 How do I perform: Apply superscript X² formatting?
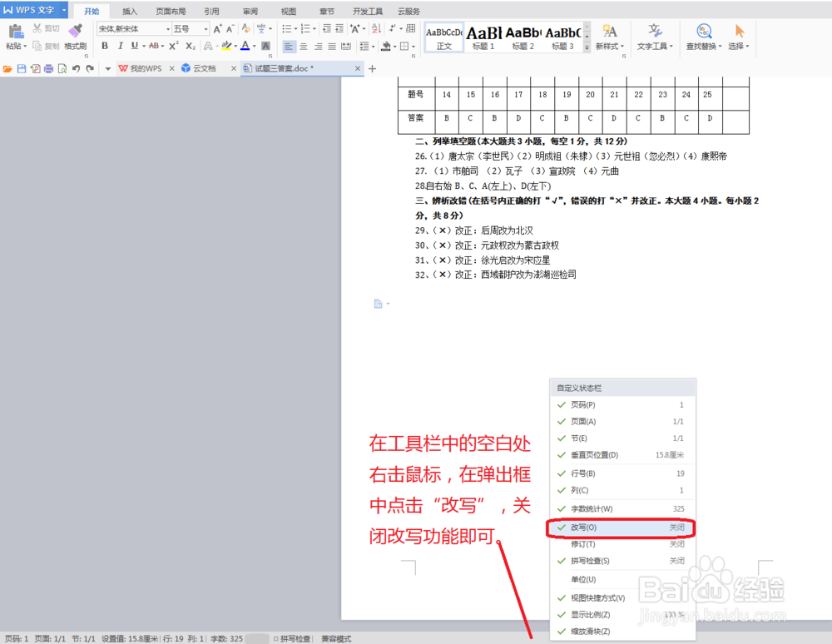173,46
